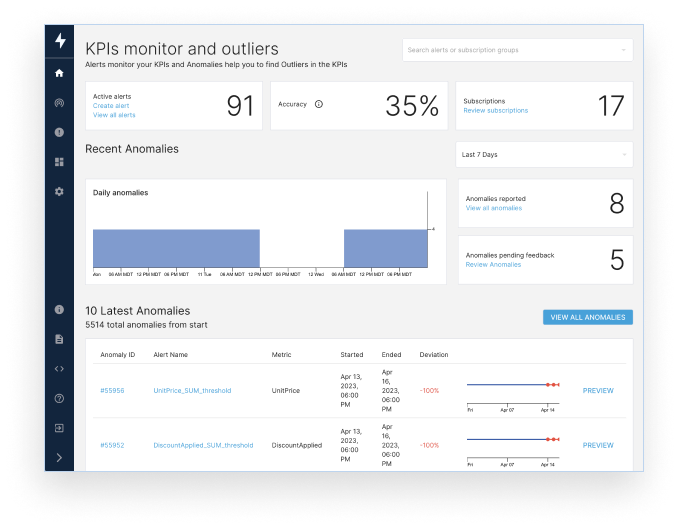Click PREVIEW for the DiscountApplied anomaly

(x=598, y=445)
